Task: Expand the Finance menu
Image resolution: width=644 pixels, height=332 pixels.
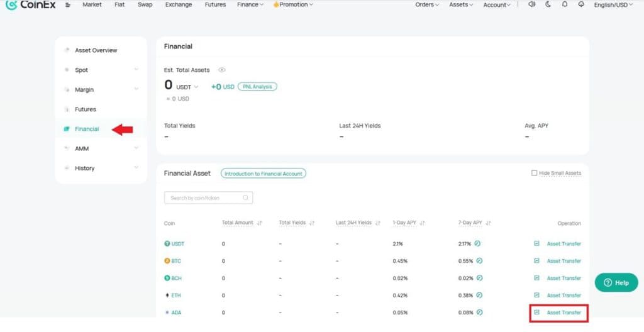Action: (x=250, y=4)
